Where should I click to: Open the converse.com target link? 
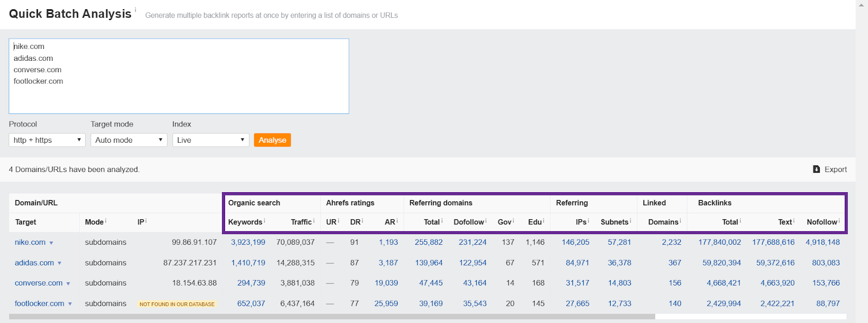39,283
